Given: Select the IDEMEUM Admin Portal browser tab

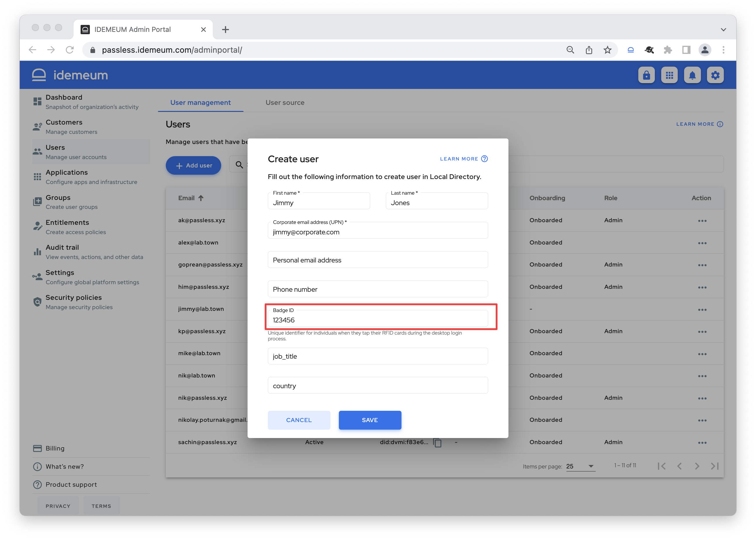Looking at the screenshot, I should [x=143, y=30].
